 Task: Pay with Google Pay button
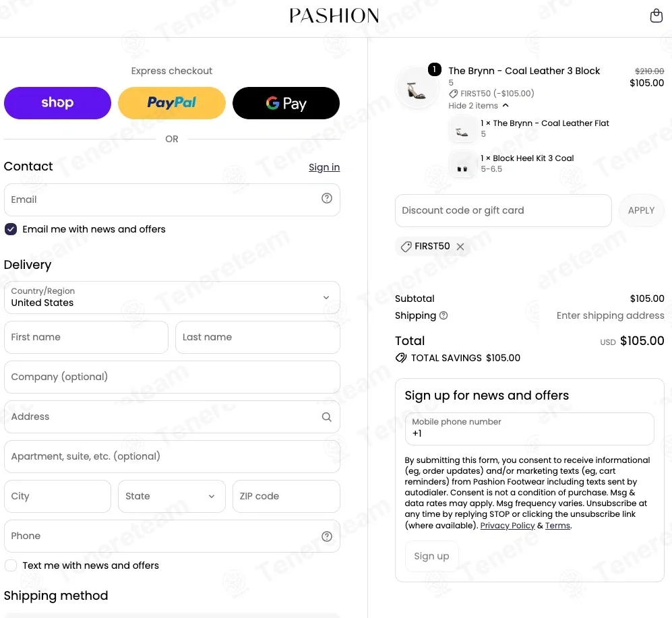(286, 103)
